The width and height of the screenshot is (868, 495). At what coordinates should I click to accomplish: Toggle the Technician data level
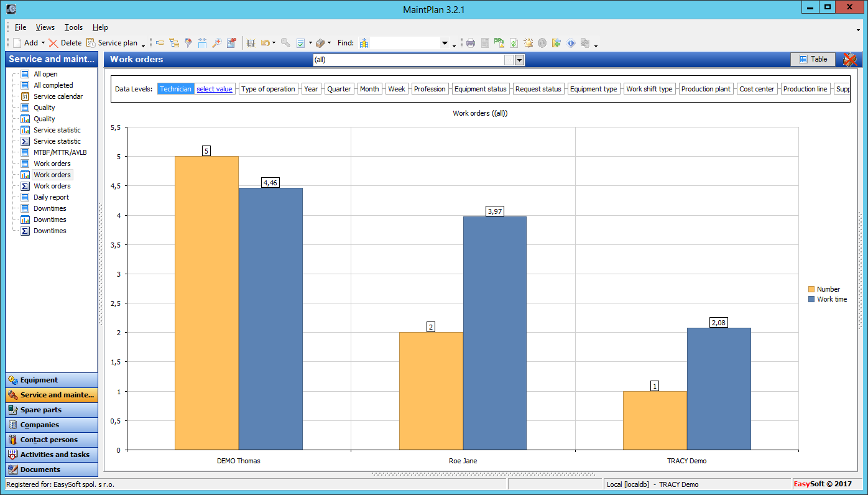coord(175,89)
